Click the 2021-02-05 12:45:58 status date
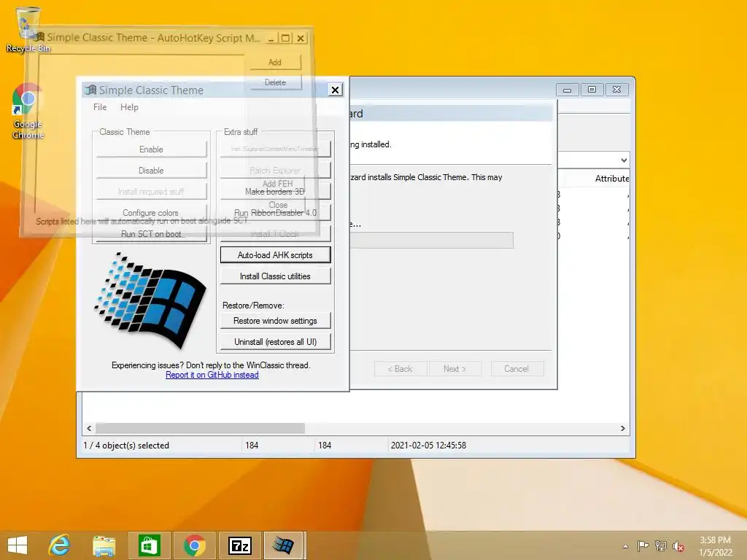 click(x=428, y=446)
